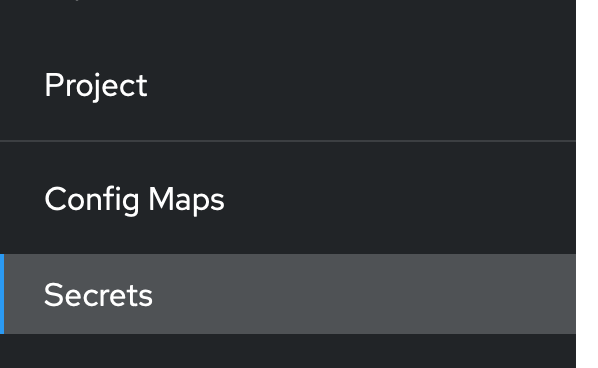The image size is (598, 368).
Task: Reselect the currently active Secrets item
Action: click(288, 294)
